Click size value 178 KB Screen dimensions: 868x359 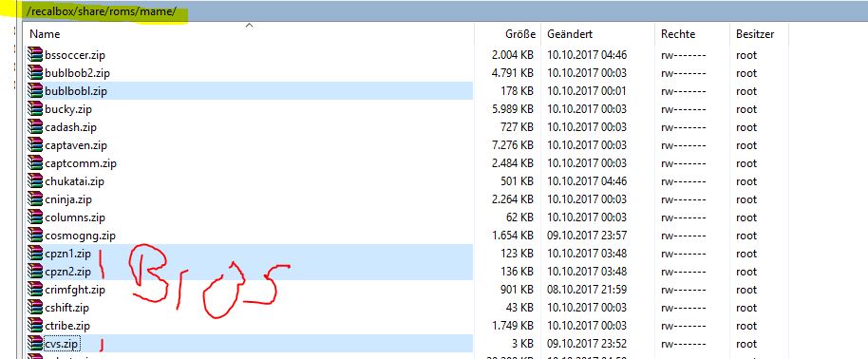(517, 91)
